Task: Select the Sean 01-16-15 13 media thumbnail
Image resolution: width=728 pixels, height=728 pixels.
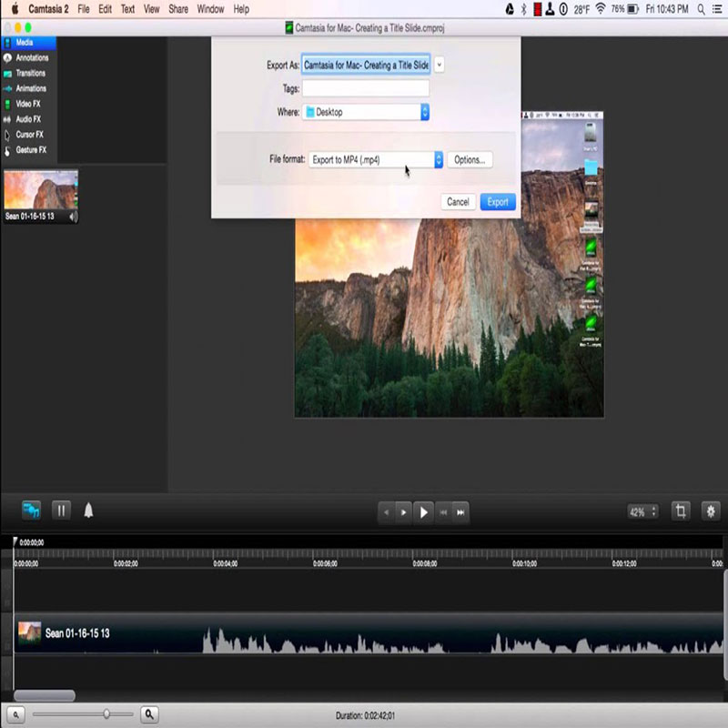Action: tap(41, 197)
